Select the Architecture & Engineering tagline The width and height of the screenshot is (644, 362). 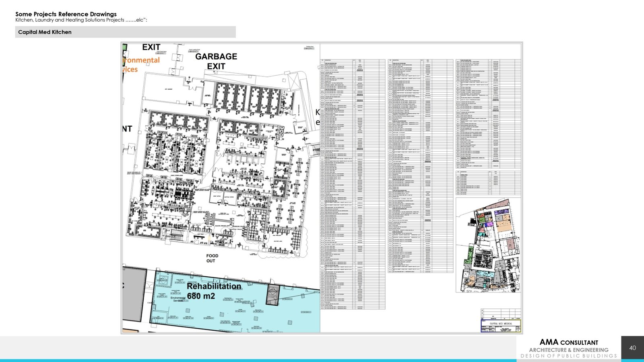click(x=568, y=350)
